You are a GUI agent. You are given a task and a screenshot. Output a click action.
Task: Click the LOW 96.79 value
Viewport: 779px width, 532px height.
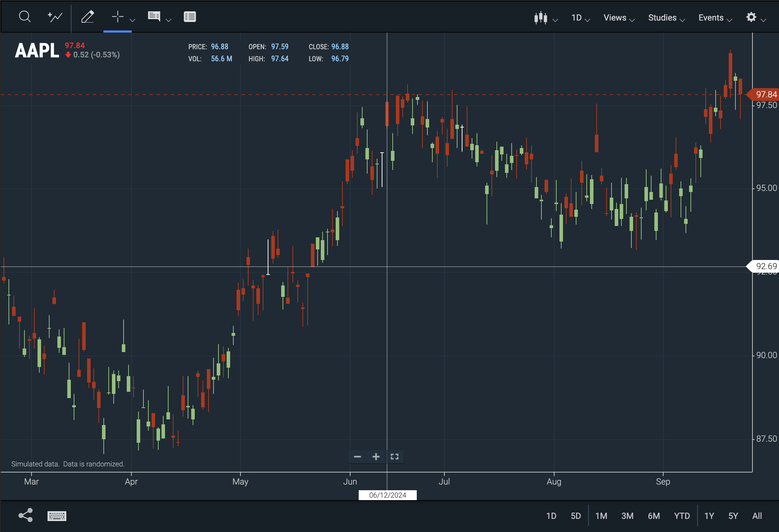(340, 59)
